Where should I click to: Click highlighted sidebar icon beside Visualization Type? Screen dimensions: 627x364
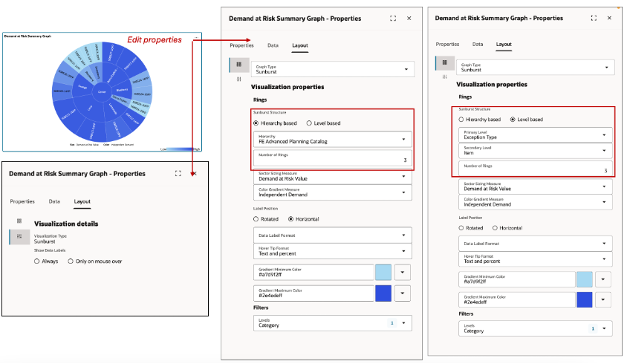coord(19,236)
